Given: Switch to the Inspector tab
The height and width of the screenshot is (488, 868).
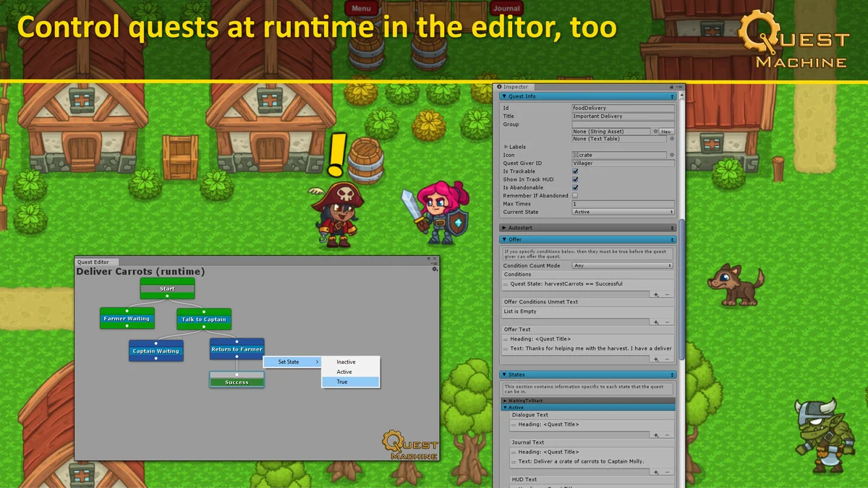Looking at the screenshot, I should click(514, 87).
